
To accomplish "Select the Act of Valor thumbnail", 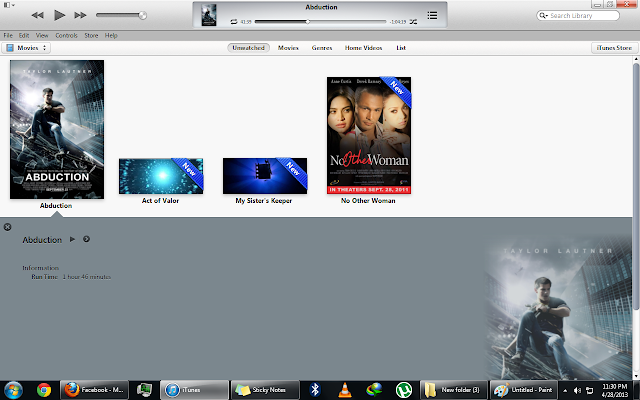I will 161,176.
